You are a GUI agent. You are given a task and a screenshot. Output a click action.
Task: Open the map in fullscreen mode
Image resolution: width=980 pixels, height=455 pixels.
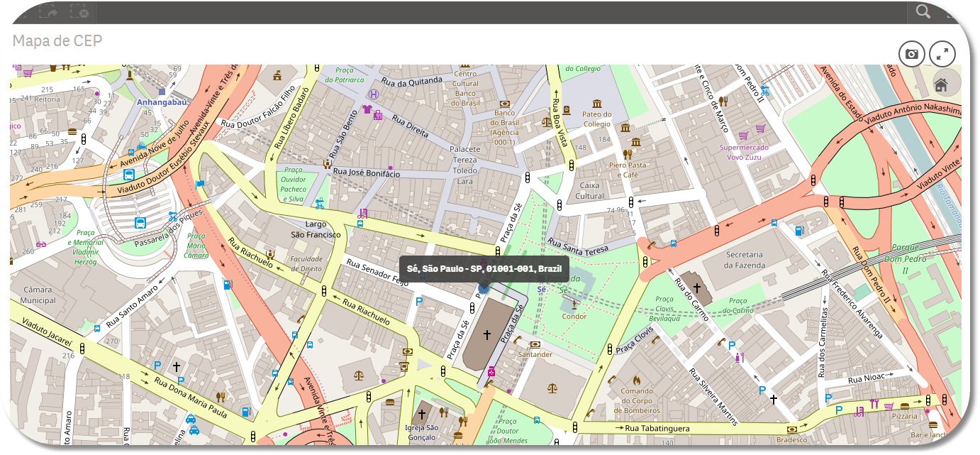coord(942,54)
